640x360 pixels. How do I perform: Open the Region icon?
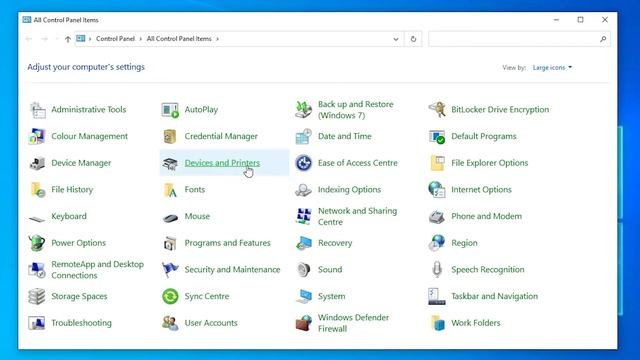(437, 243)
